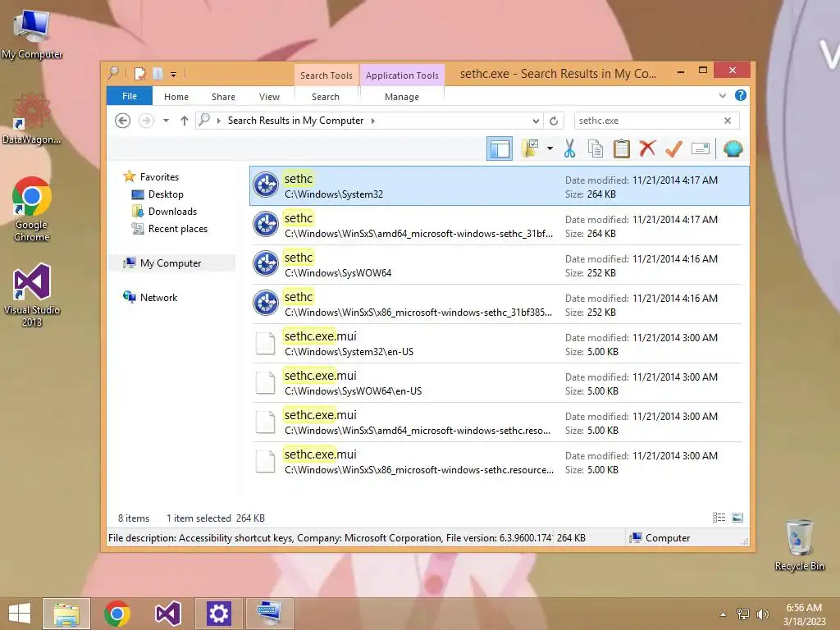Click the root breadcrumb arrow before Search Results
The height and width of the screenshot is (630, 840).
click(x=218, y=121)
